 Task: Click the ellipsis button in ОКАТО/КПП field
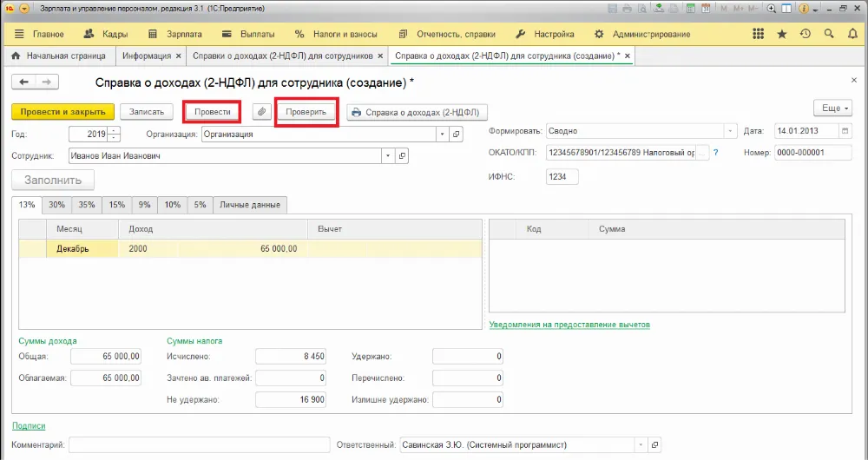point(702,153)
